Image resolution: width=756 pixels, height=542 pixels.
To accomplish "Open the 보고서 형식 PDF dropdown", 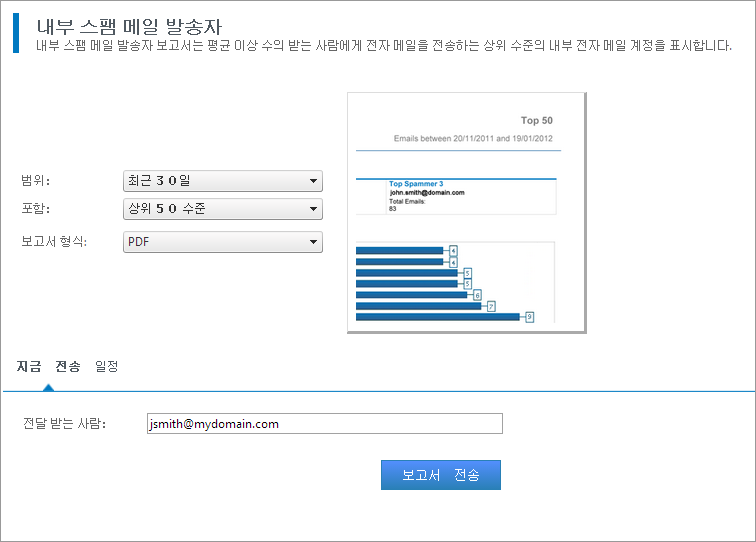I will (222, 242).
